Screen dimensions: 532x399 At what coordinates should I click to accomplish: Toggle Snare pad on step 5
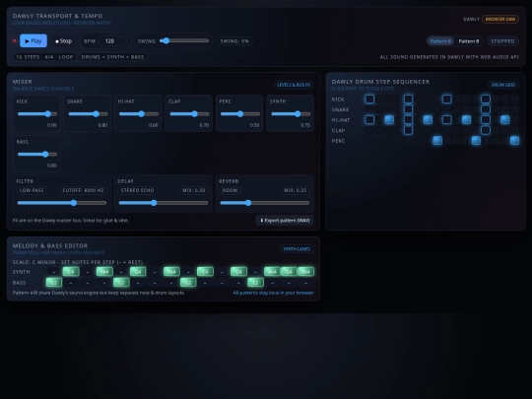coord(408,109)
